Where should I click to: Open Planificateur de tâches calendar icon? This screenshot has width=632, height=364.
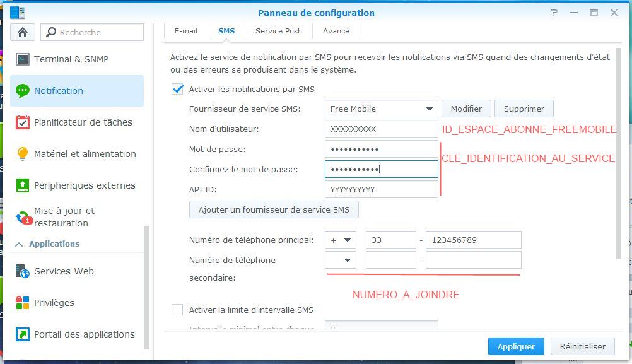pos(23,122)
